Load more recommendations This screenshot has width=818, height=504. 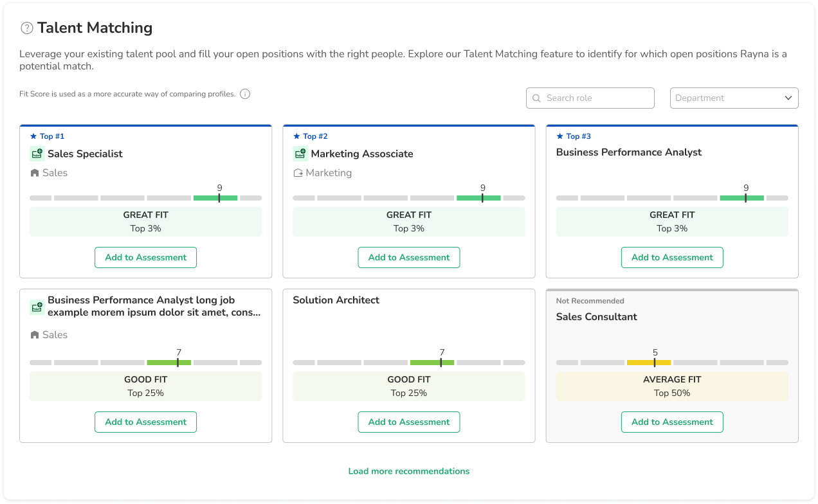click(409, 471)
